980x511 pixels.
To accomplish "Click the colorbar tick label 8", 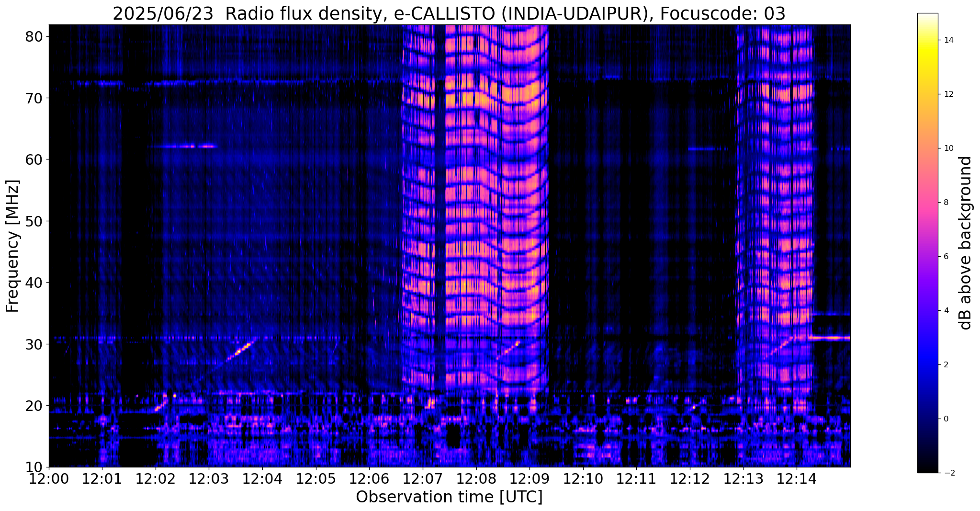I will 946,203.
